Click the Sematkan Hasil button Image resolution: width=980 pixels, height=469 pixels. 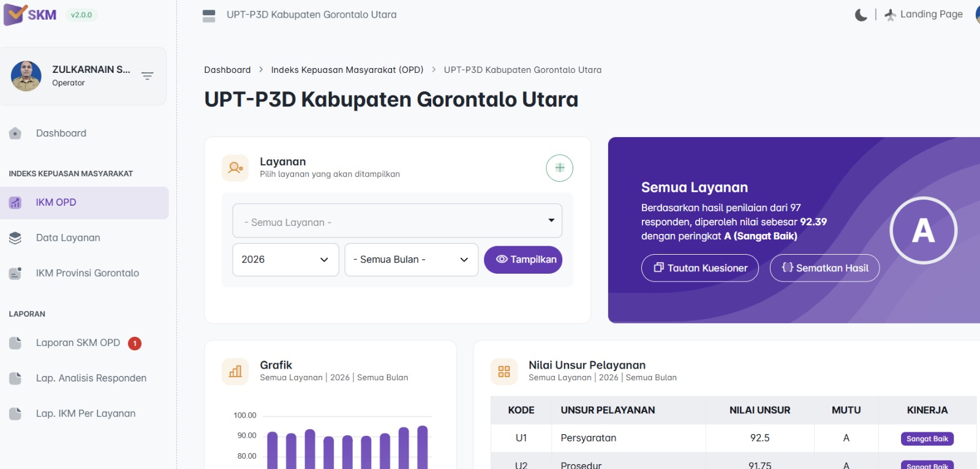tap(824, 268)
